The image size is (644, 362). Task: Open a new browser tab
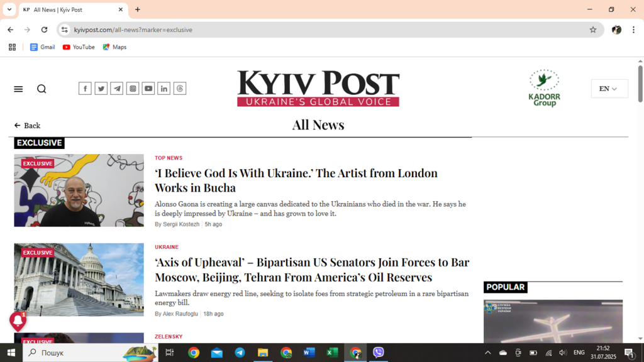click(138, 9)
